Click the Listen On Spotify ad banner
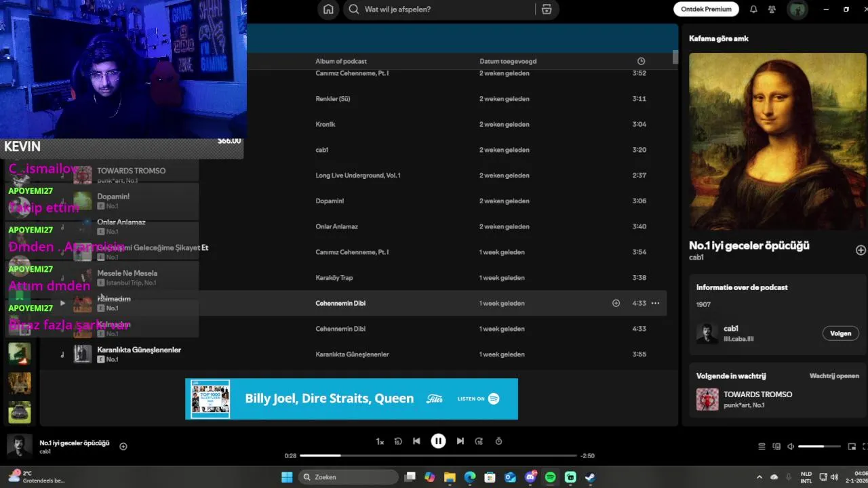The image size is (868, 488). click(351, 399)
